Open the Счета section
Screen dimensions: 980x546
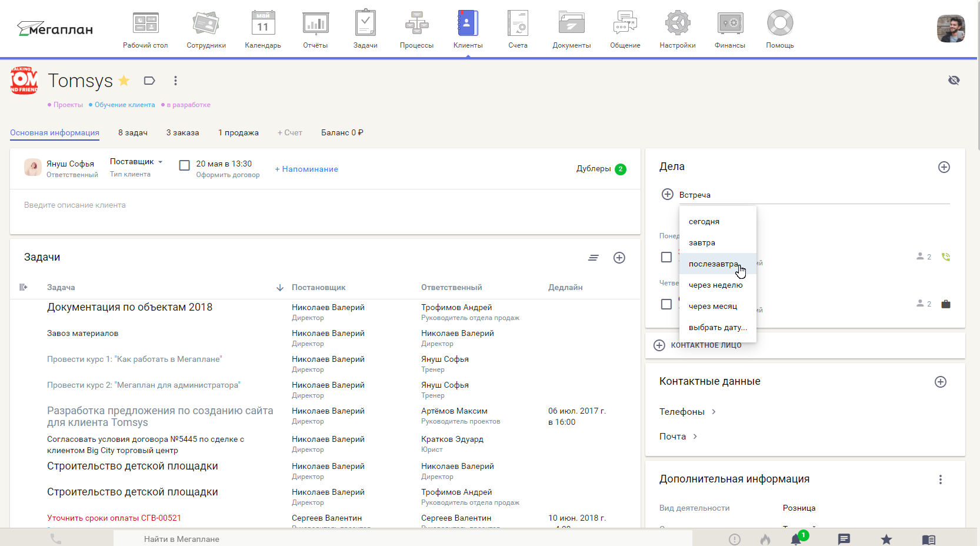518,29
